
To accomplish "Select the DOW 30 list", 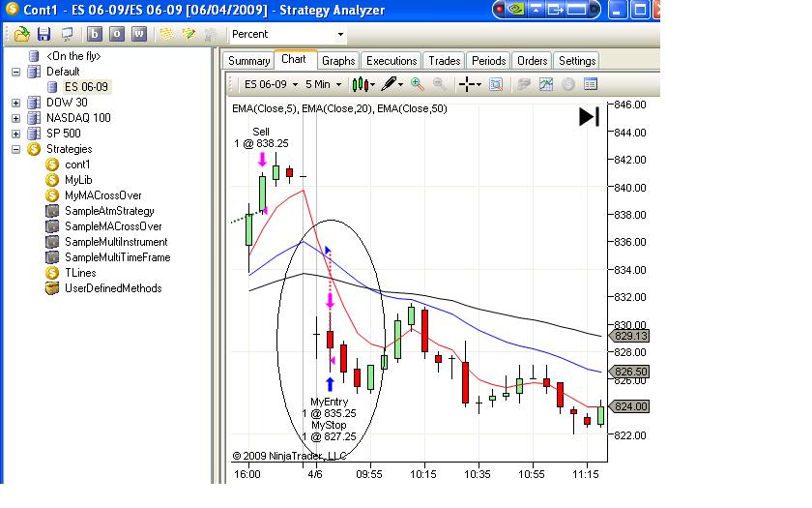I will [x=67, y=103].
